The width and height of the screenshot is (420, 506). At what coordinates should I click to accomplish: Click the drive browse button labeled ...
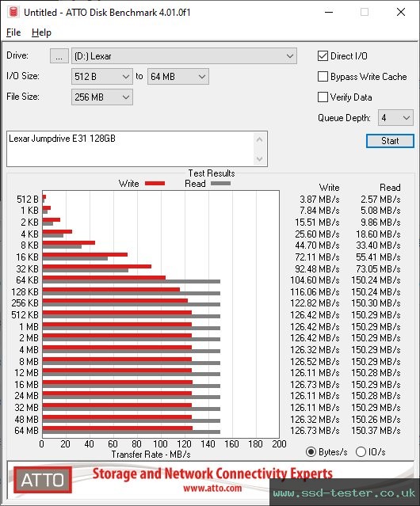[59, 56]
